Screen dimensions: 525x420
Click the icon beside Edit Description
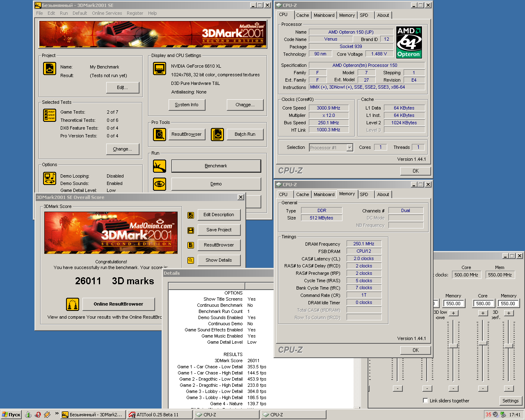coord(191,215)
